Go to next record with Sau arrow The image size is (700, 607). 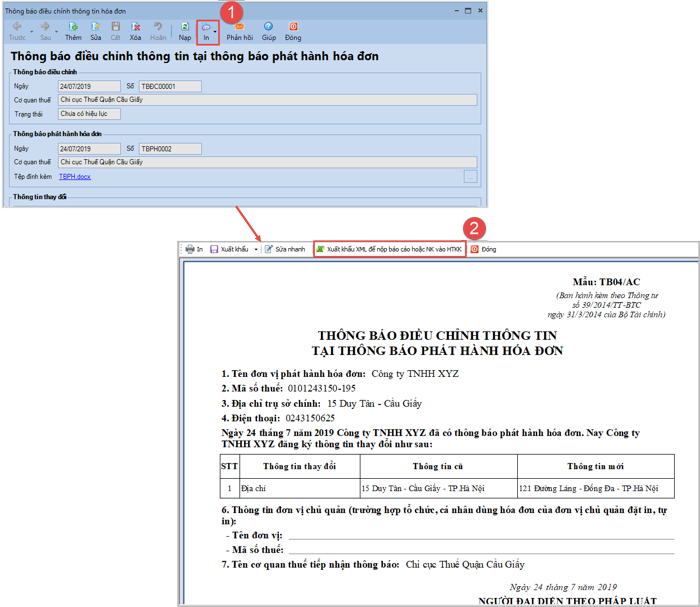point(45,31)
